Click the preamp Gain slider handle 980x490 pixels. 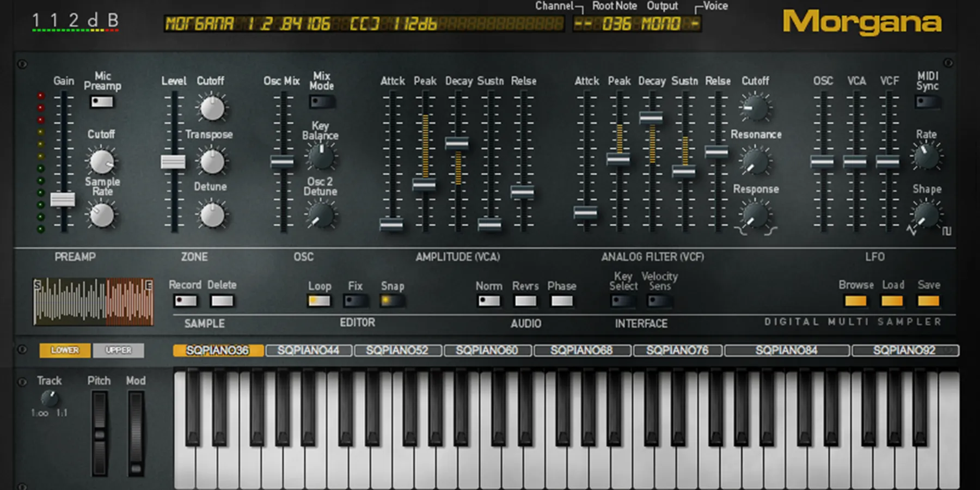click(63, 200)
